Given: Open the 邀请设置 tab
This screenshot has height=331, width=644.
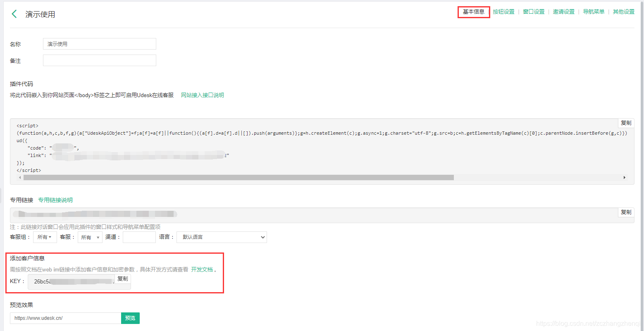Looking at the screenshot, I should point(564,12).
